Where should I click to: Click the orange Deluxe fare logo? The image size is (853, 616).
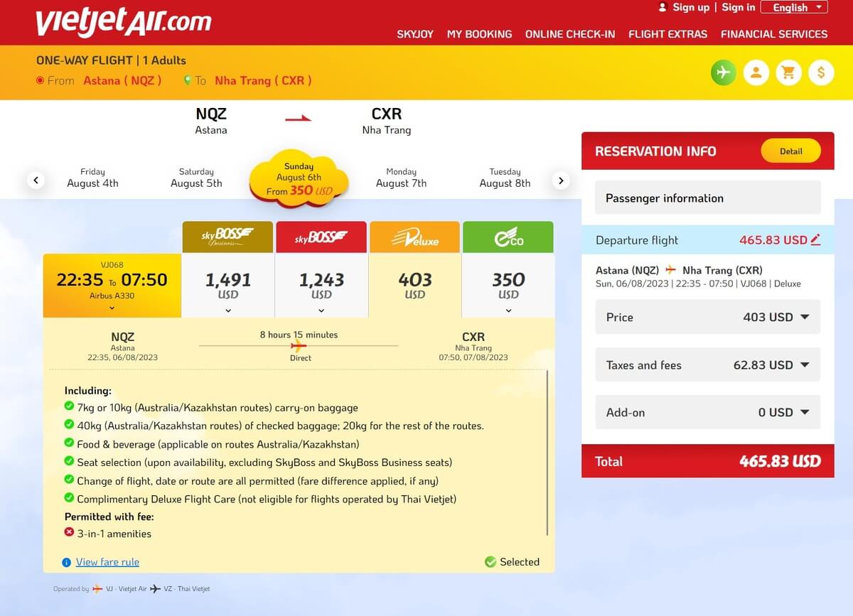pyautogui.click(x=414, y=237)
